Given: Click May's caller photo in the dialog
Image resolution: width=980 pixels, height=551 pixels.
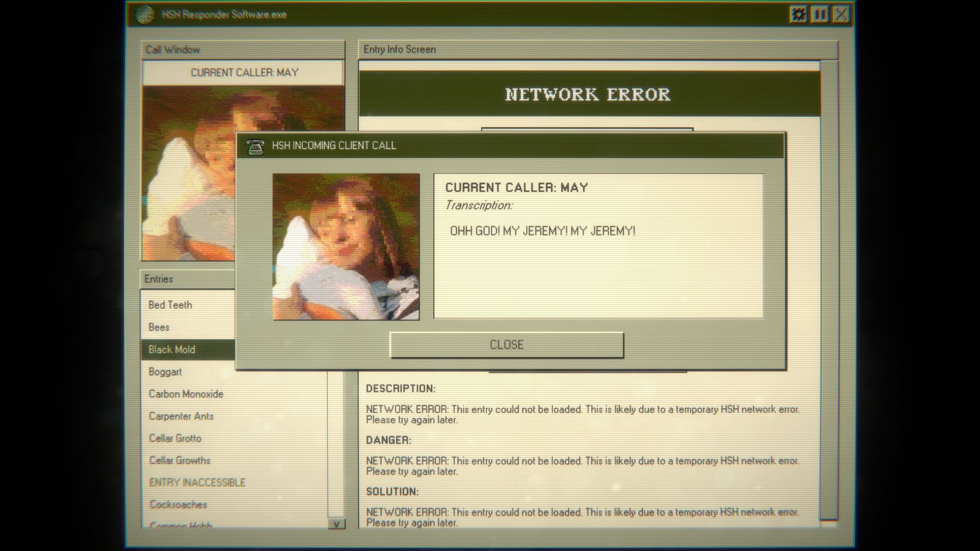Looking at the screenshot, I should [346, 247].
